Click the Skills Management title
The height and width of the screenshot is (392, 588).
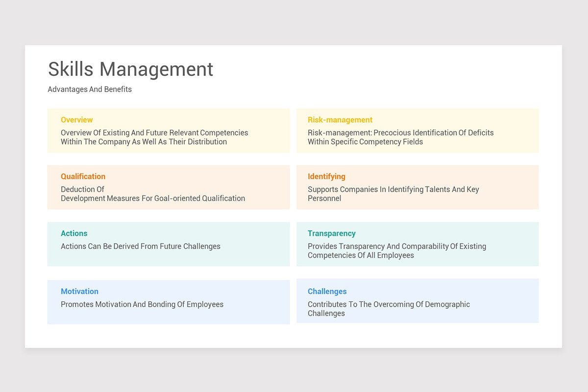click(x=130, y=69)
